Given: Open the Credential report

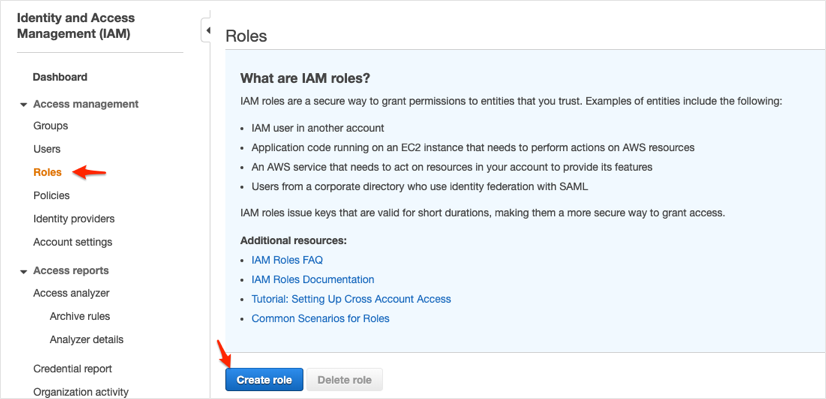Looking at the screenshot, I should 72,369.
